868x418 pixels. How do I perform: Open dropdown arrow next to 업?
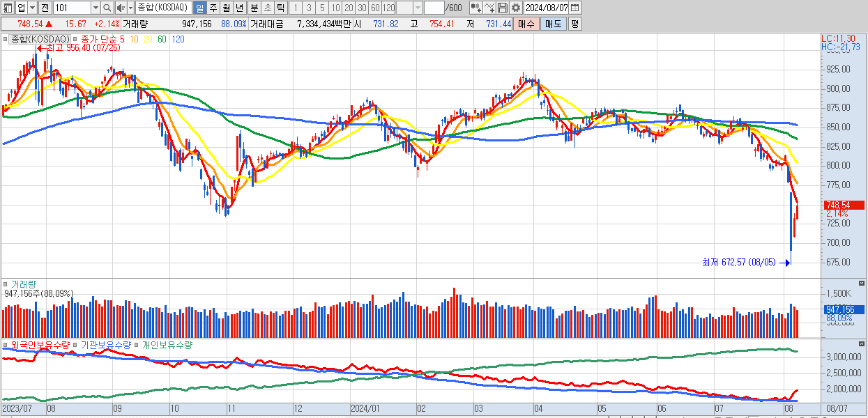pos(32,8)
